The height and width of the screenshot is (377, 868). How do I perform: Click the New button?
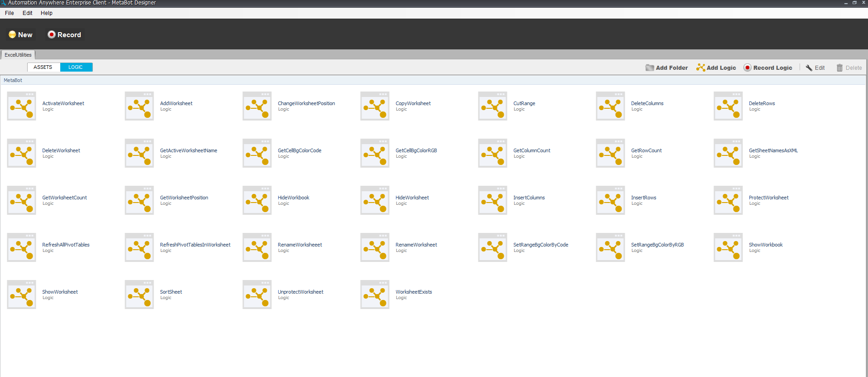pos(20,35)
